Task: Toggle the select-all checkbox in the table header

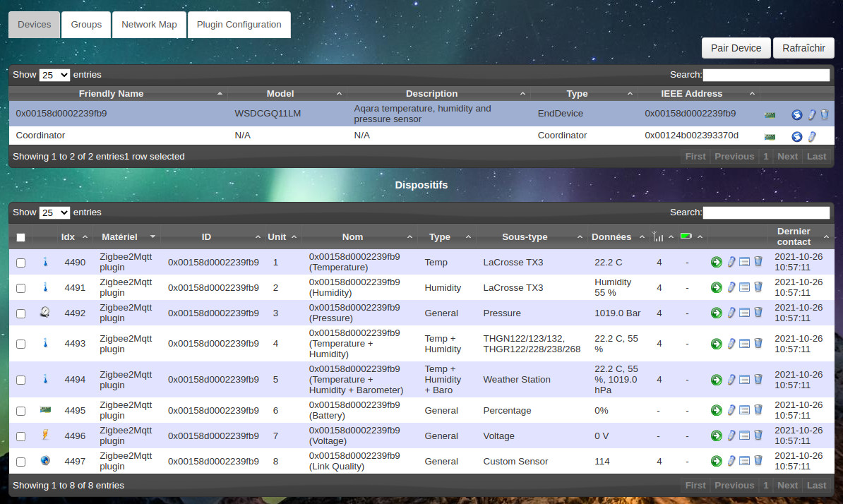Action: tap(20, 237)
